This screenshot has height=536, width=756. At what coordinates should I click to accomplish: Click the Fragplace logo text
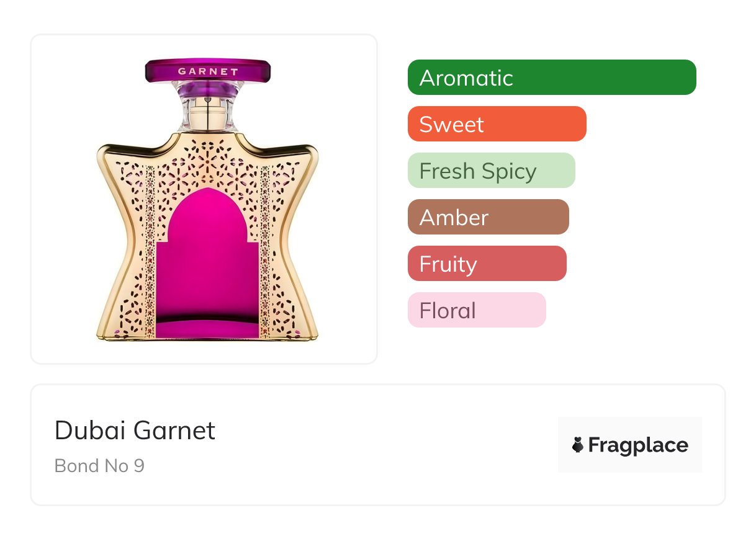click(x=638, y=445)
